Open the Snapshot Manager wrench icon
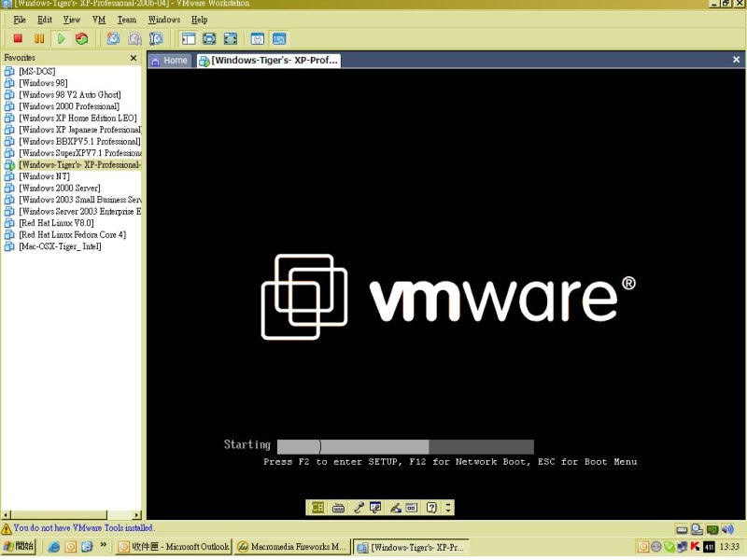 coord(156,38)
